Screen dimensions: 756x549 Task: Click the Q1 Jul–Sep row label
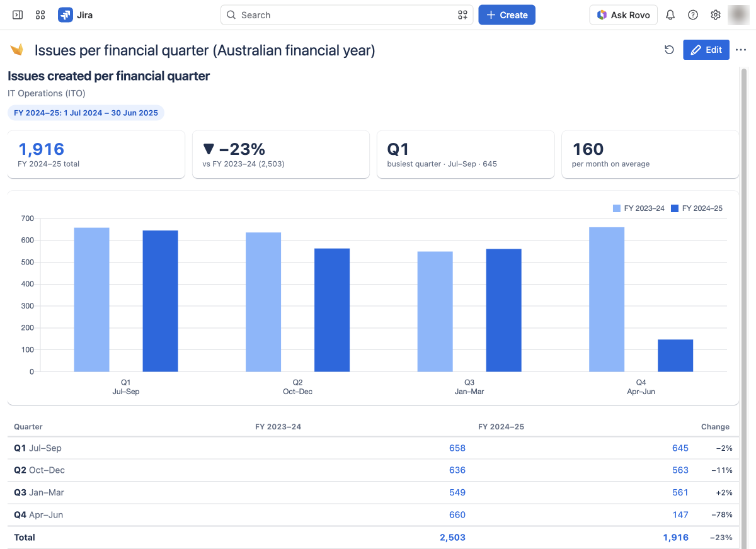pyautogui.click(x=38, y=448)
